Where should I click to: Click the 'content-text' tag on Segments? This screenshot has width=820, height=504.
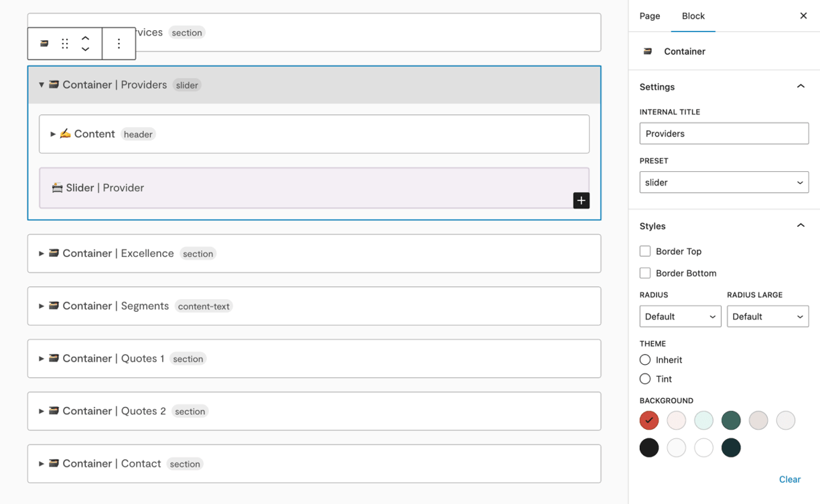pos(204,307)
